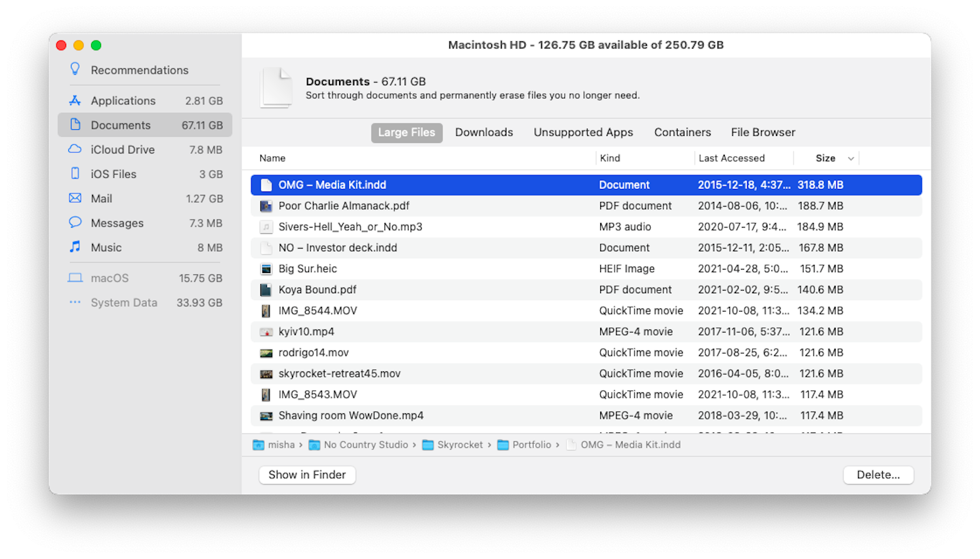Click the Size column header label
This screenshot has height=559, width=980.
tap(825, 158)
